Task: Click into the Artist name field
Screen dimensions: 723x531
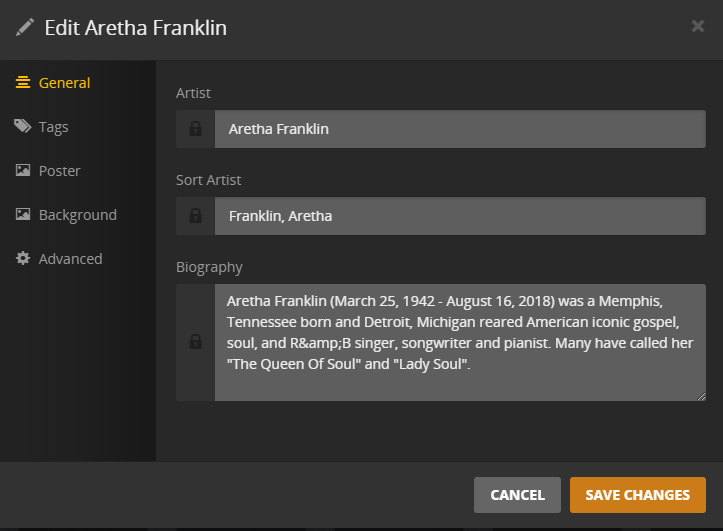Action: tap(460, 129)
